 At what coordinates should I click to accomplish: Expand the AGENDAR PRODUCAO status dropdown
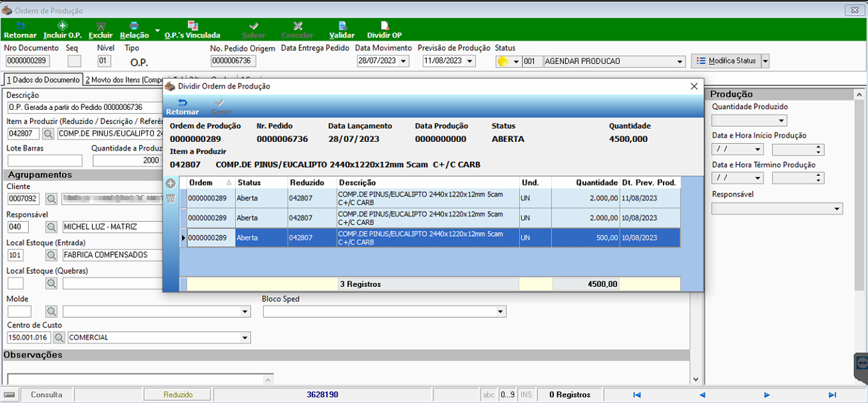click(x=680, y=62)
